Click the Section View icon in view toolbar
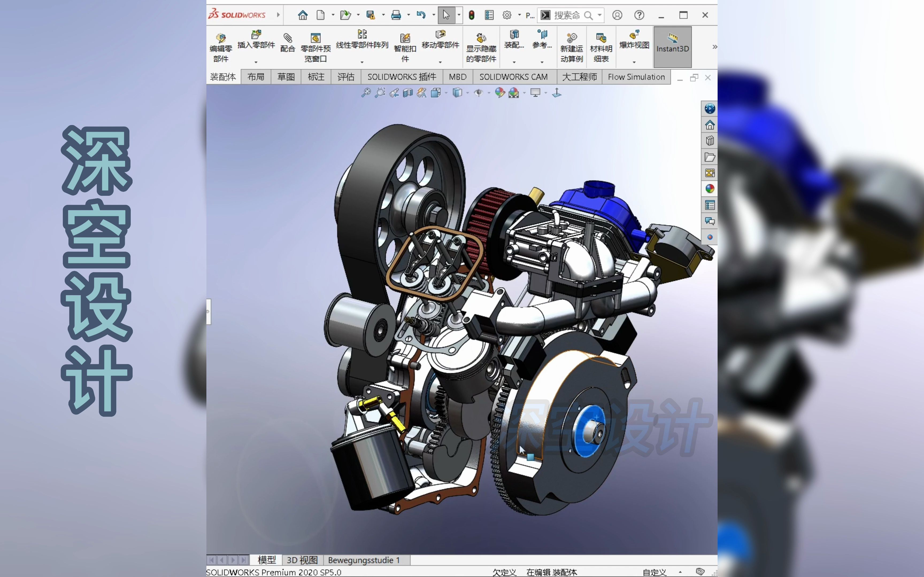Image resolution: width=924 pixels, height=577 pixels. coord(408,93)
